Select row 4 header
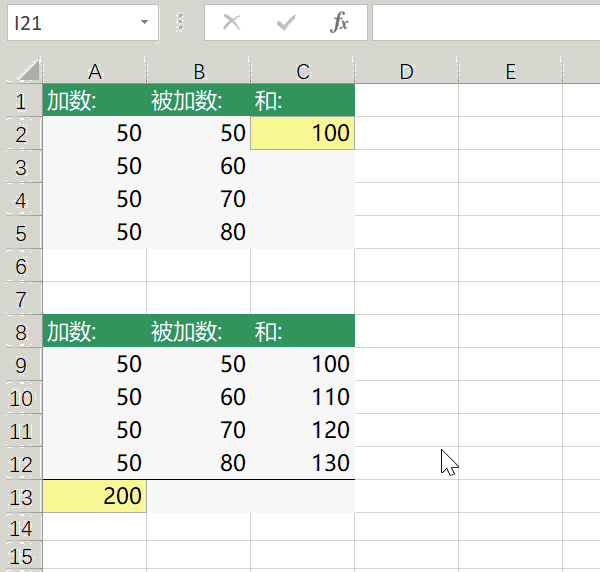 tap(21, 199)
